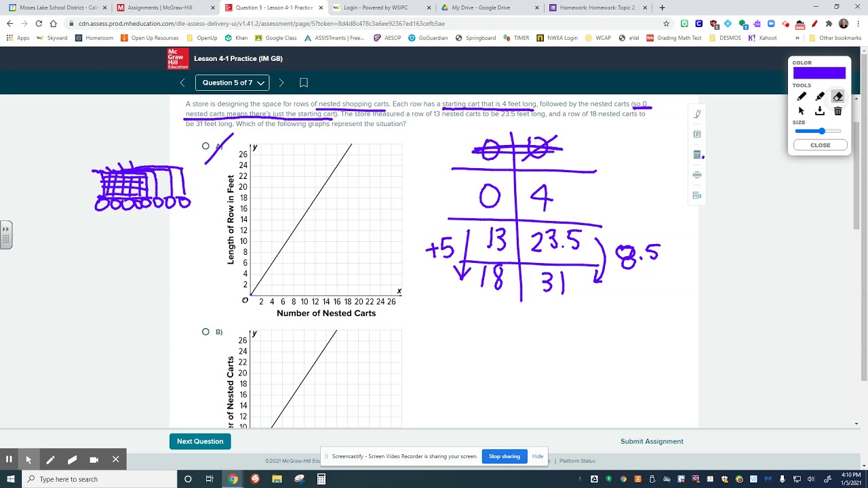This screenshot has width=868, height=488.
Task: Open the Question 5 of 7 dropdown
Action: pos(233,83)
